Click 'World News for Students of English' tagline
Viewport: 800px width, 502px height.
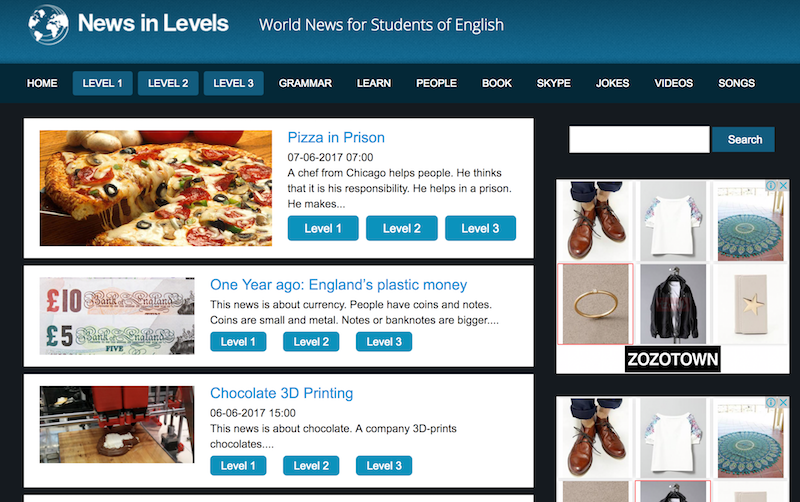(x=381, y=25)
